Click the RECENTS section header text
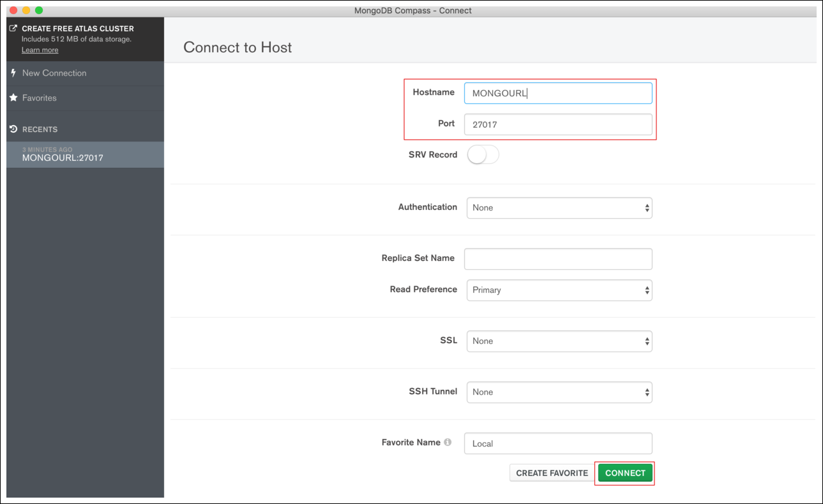Image resolution: width=823 pixels, height=504 pixels. point(40,130)
